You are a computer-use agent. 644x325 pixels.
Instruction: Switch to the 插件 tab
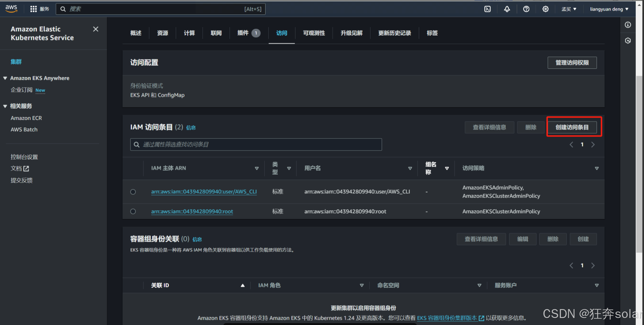243,33
